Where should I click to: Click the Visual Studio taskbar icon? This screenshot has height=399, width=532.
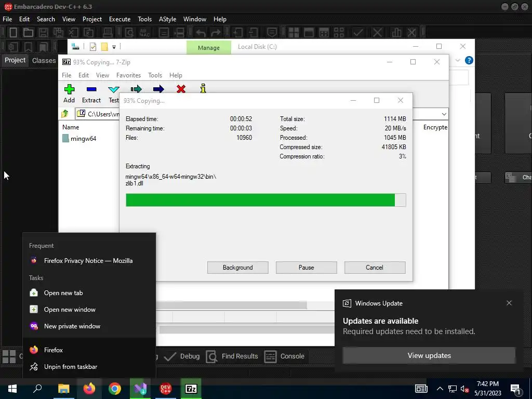coord(140,389)
